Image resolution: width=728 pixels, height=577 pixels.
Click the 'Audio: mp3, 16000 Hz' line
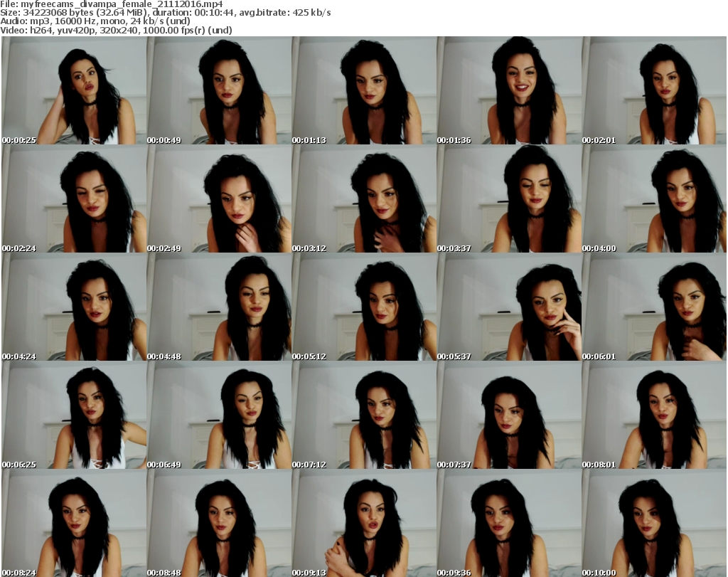95,21
